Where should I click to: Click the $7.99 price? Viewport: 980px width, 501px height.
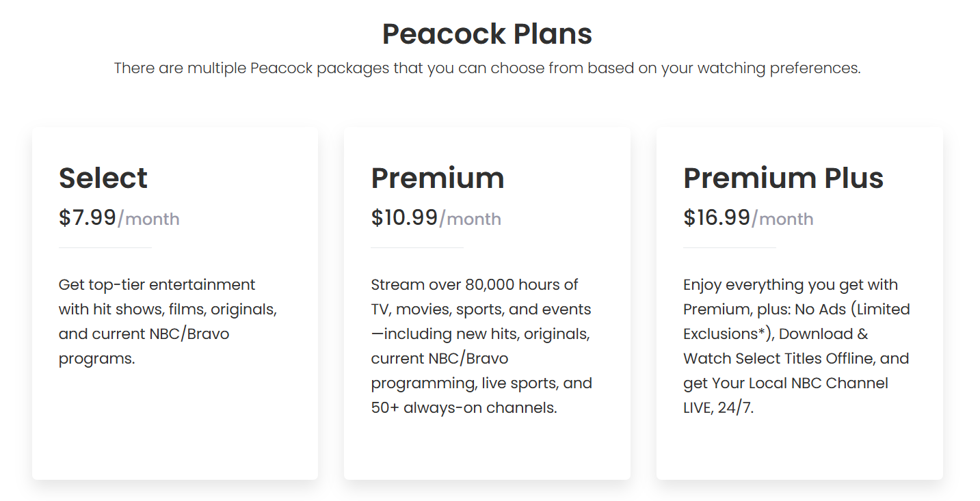click(88, 217)
